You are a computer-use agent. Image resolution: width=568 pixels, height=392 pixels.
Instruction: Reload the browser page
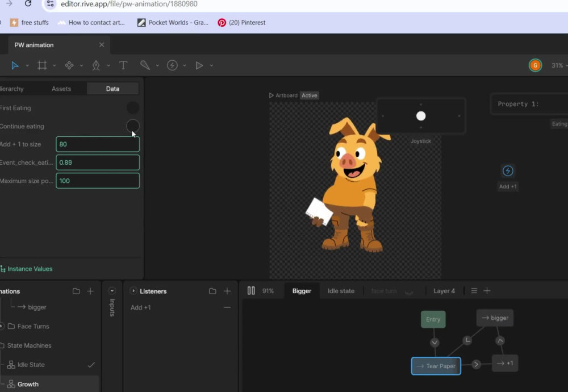28,4
